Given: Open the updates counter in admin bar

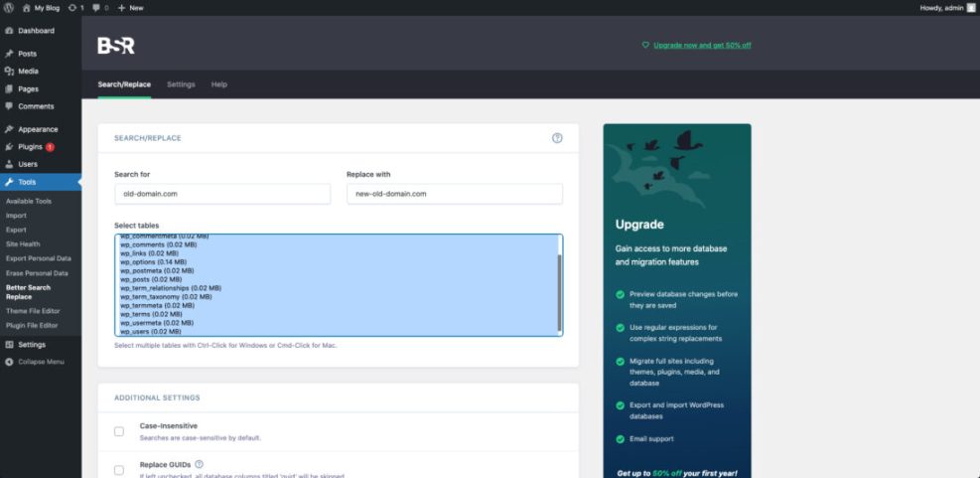Looking at the screenshot, I should click(76, 8).
